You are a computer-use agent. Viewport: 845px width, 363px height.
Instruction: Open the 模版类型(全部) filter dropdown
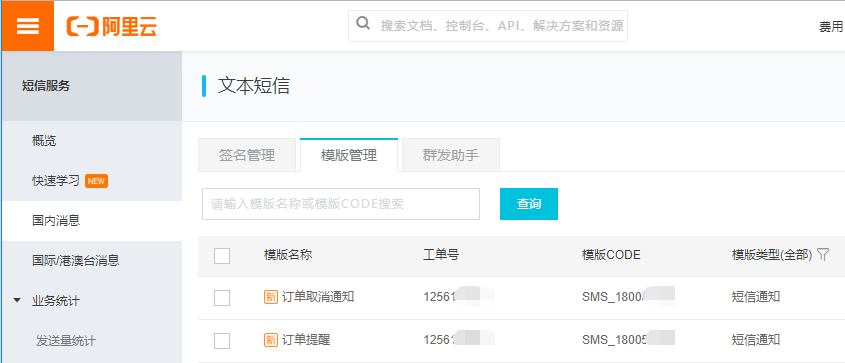coord(772,255)
